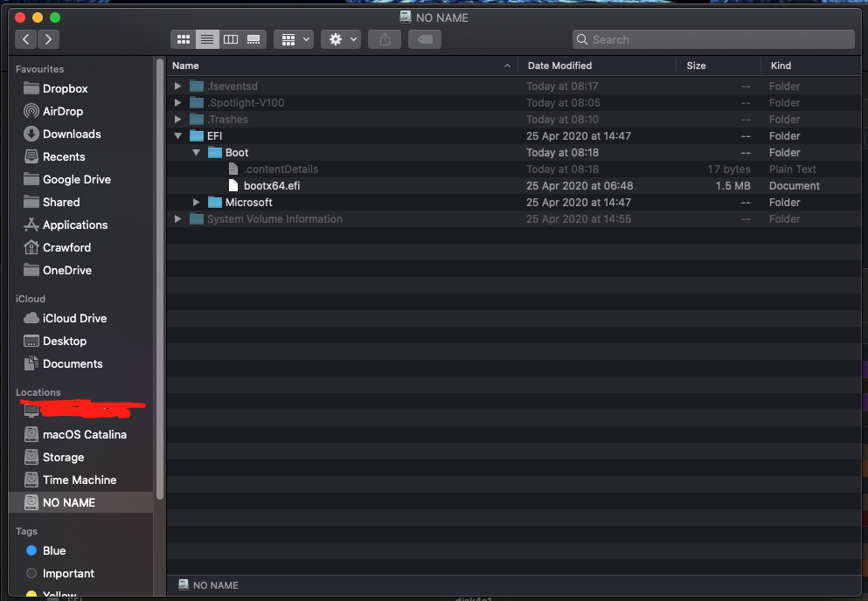
Task: Focus the Search field
Action: click(x=713, y=39)
